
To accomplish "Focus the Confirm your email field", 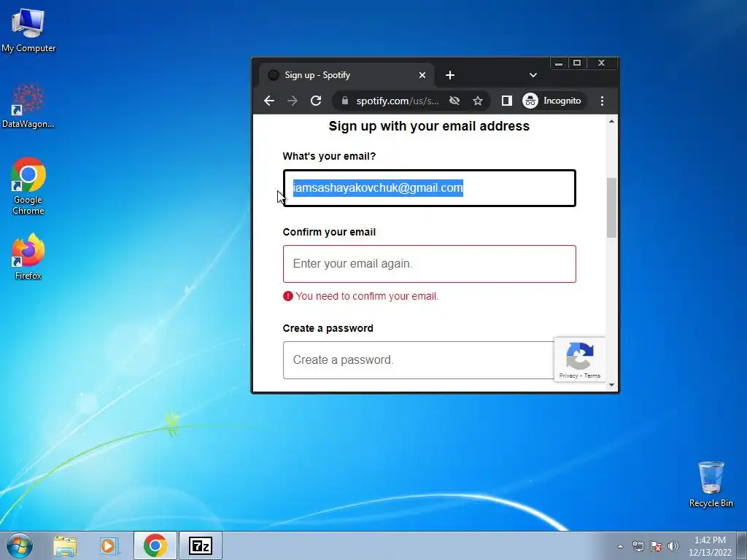I will pyautogui.click(x=429, y=264).
